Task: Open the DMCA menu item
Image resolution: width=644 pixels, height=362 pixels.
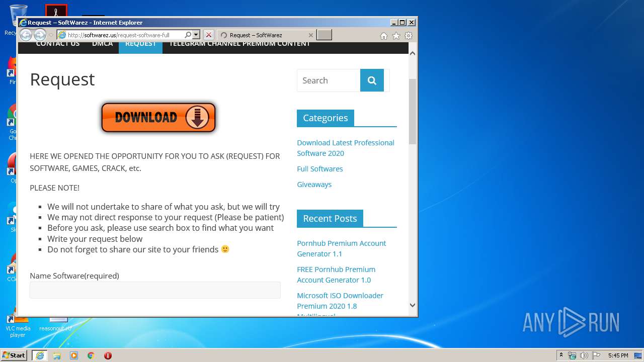Action: (x=102, y=45)
